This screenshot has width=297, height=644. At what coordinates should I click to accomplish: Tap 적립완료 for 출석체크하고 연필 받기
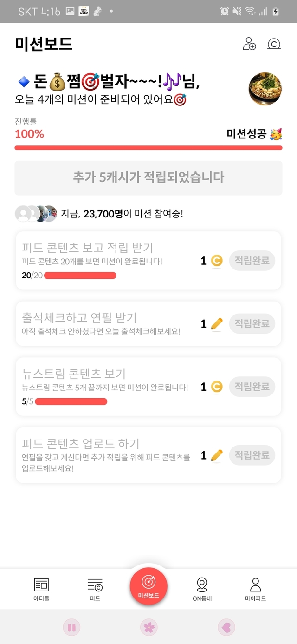coord(252,323)
